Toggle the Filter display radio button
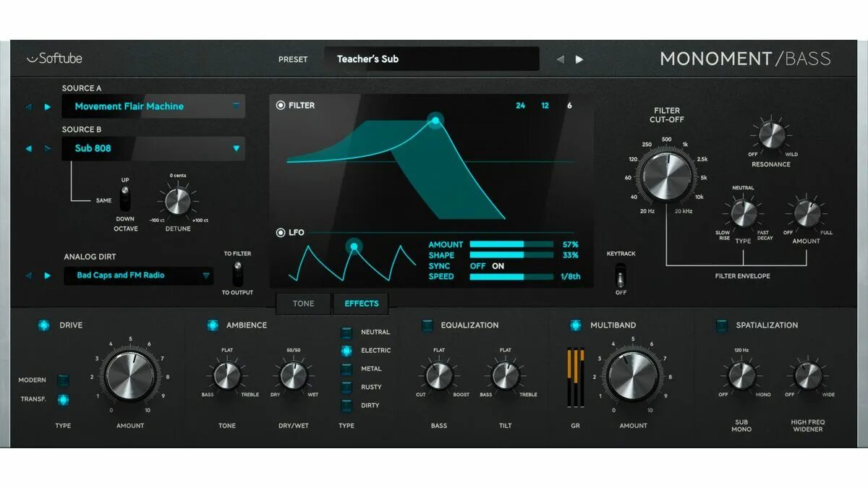The height and width of the screenshot is (488, 868). [281, 106]
